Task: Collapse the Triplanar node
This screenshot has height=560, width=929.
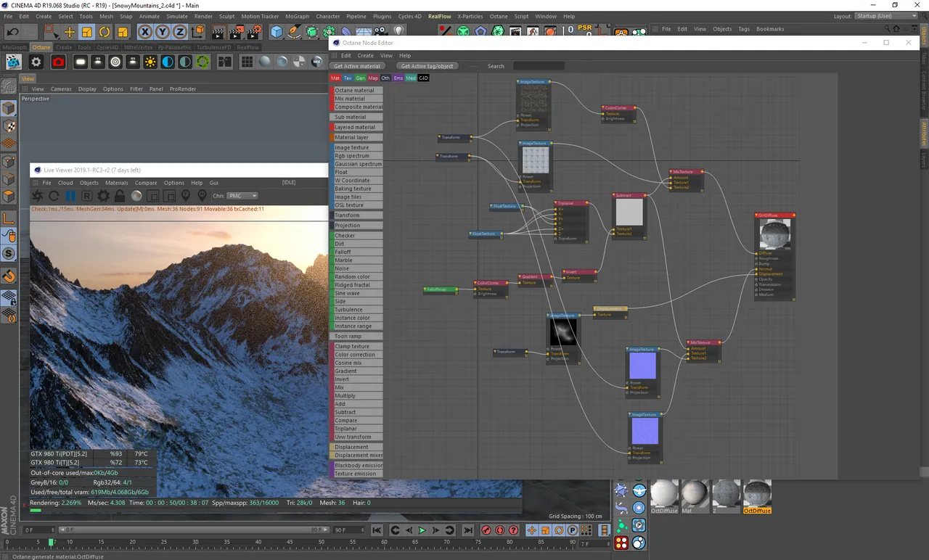Action: coord(557,203)
